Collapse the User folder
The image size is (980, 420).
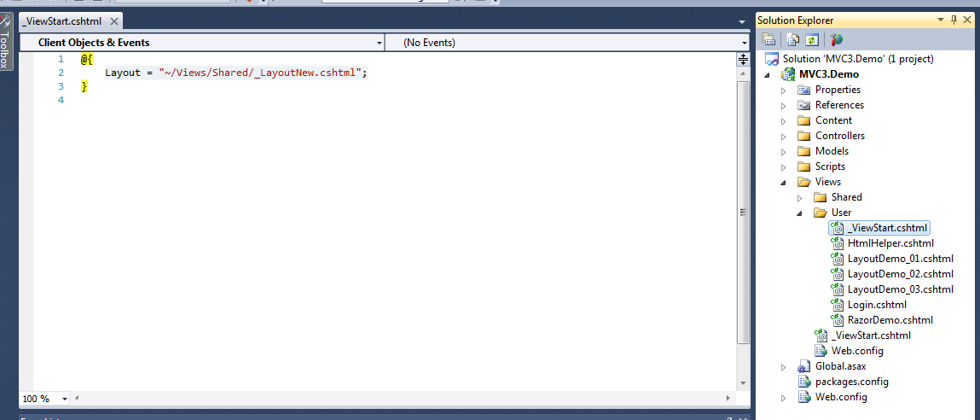(800, 213)
